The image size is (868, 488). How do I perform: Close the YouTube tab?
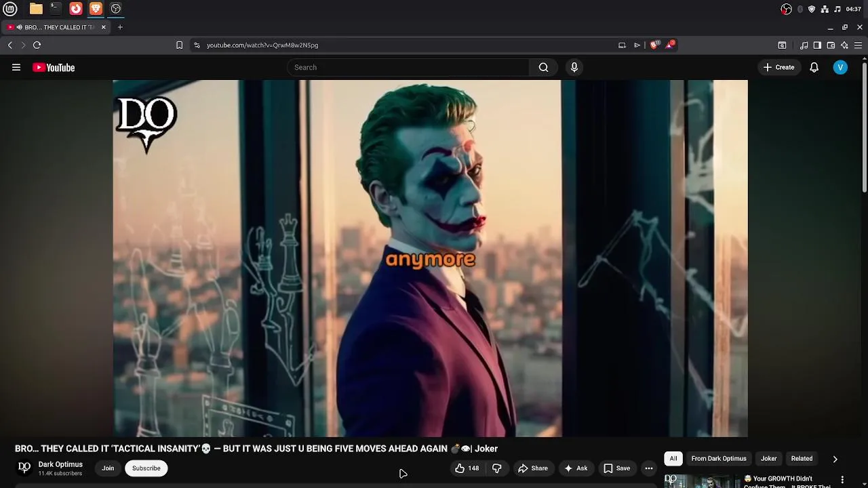[103, 27]
